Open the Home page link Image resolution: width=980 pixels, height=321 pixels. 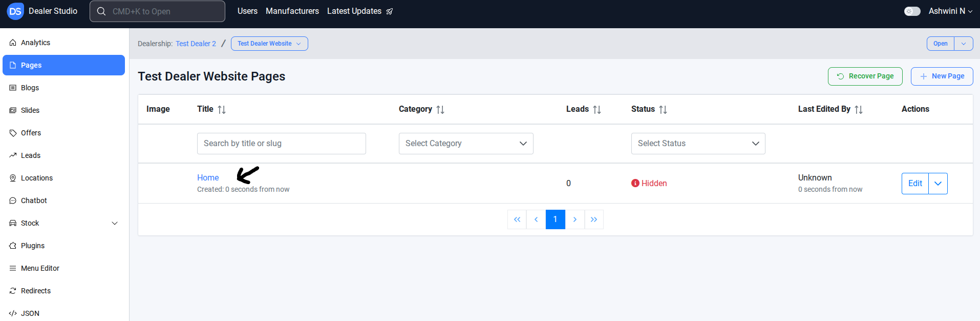click(x=208, y=177)
